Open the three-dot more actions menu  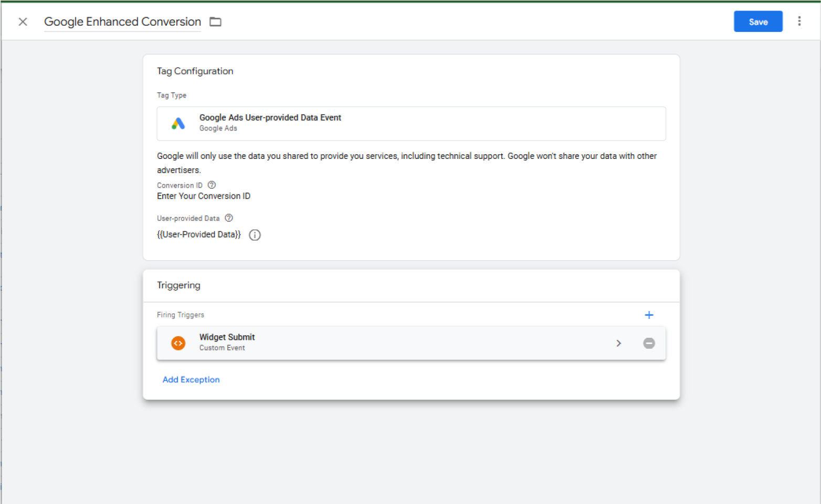point(799,21)
